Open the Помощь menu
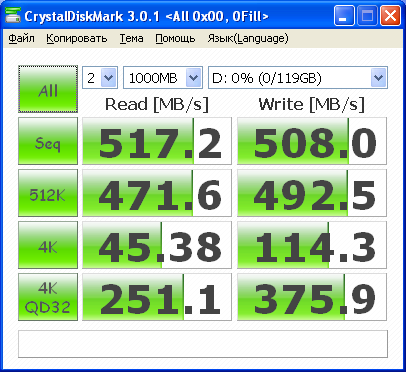 175,38
